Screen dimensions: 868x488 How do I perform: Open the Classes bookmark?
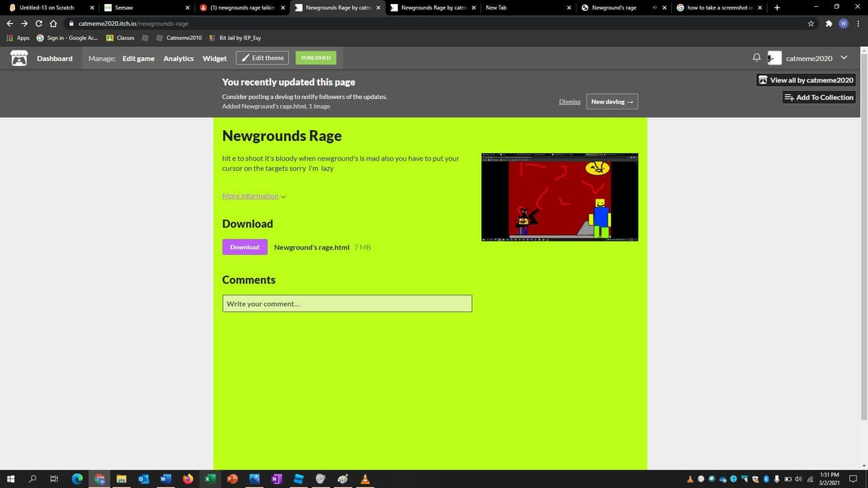coord(120,38)
